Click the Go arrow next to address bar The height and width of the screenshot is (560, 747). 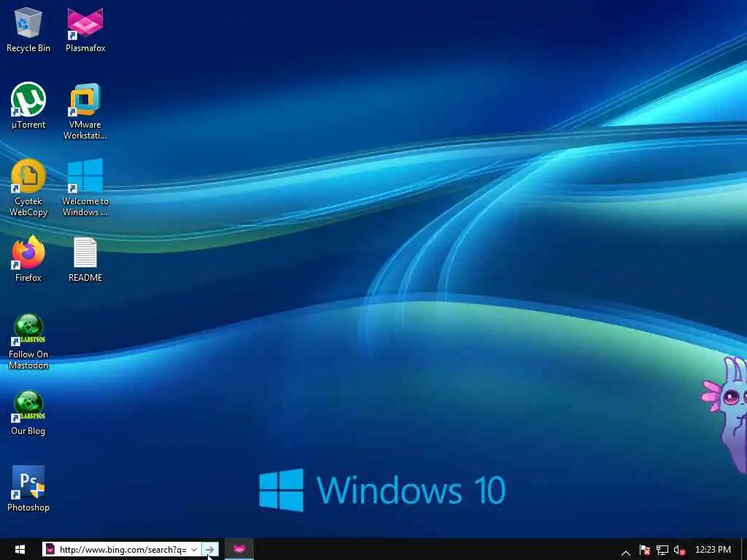click(209, 550)
